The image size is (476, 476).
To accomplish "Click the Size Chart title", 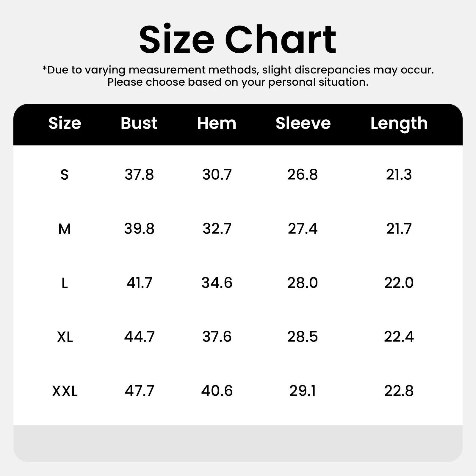I will click(238, 40).
